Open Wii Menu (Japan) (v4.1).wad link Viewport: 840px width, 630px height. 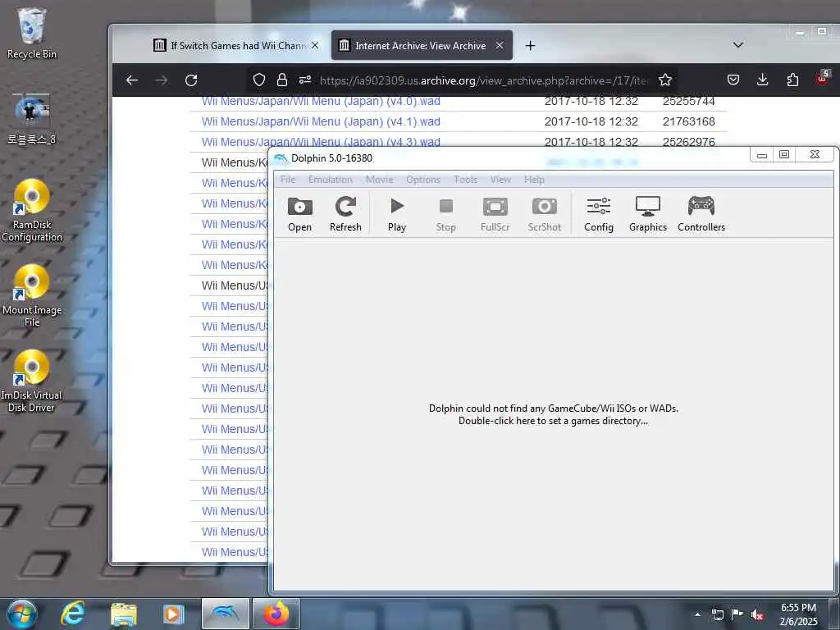coord(321,121)
